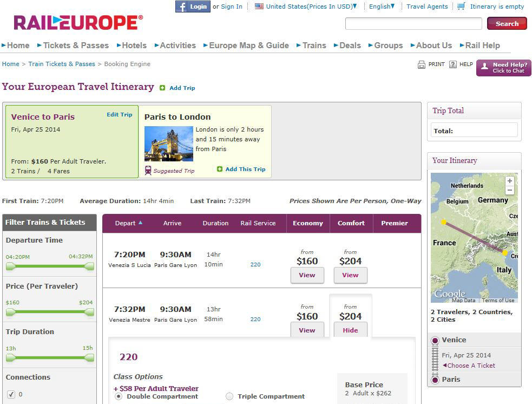Click the Rail Europe logo
The width and height of the screenshot is (532, 404).
78,22
